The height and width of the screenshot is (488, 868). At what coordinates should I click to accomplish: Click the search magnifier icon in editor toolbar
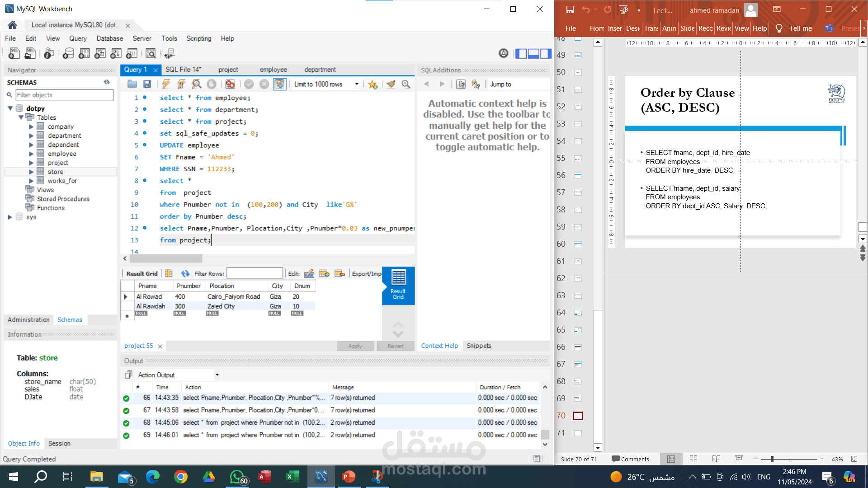[406, 84]
